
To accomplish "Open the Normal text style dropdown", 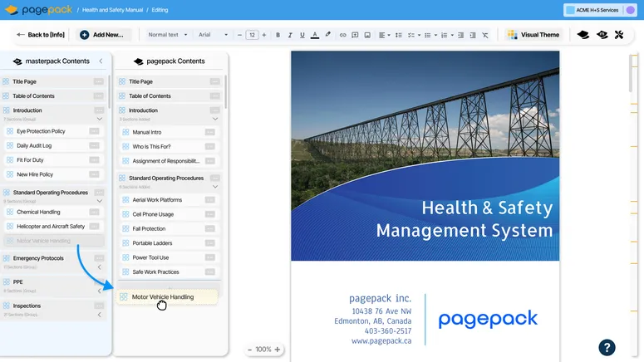I will (x=168, y=35).
